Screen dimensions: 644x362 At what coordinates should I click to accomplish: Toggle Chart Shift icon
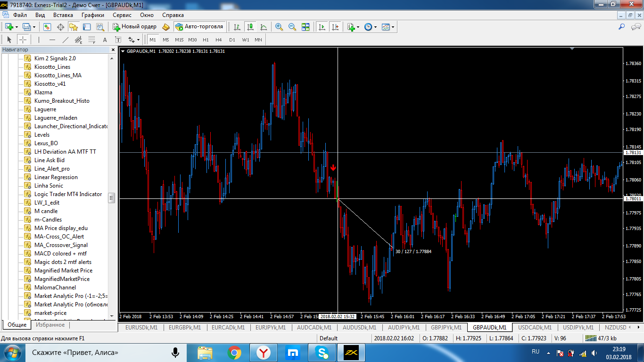335,27
